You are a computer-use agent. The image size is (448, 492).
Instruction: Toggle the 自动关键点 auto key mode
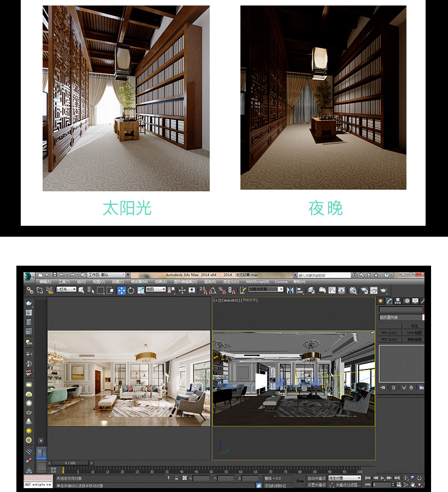point(316,478)
